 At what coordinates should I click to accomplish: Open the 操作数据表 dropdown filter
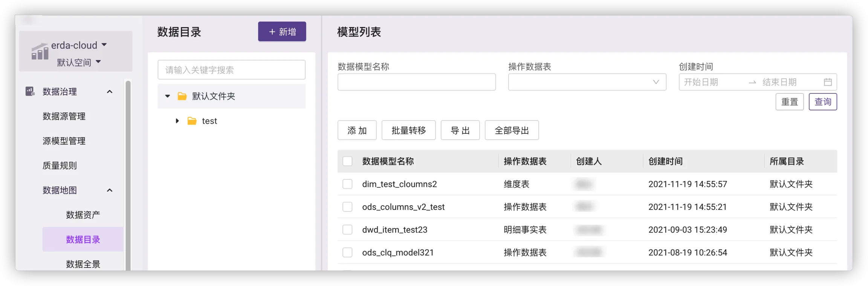pyautogui.click(x=587, y=82)
